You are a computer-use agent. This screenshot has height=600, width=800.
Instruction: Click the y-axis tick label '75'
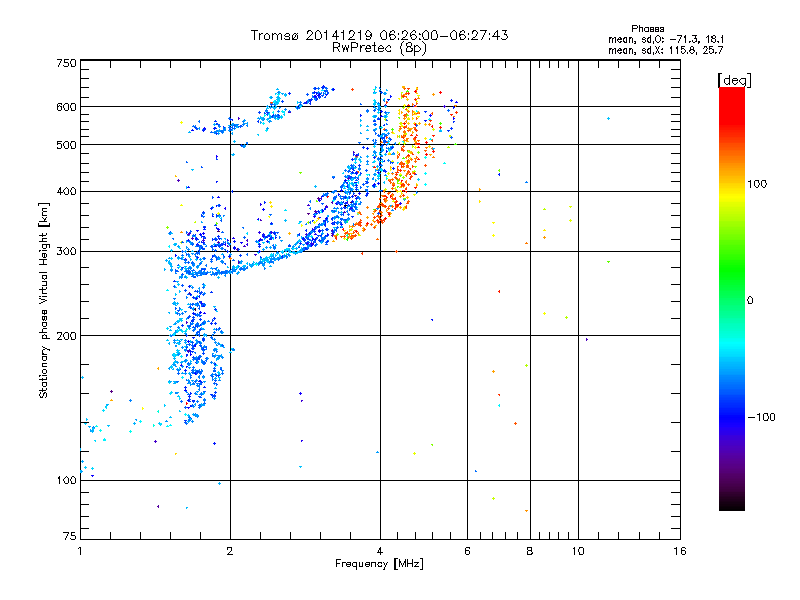point(70,536)
